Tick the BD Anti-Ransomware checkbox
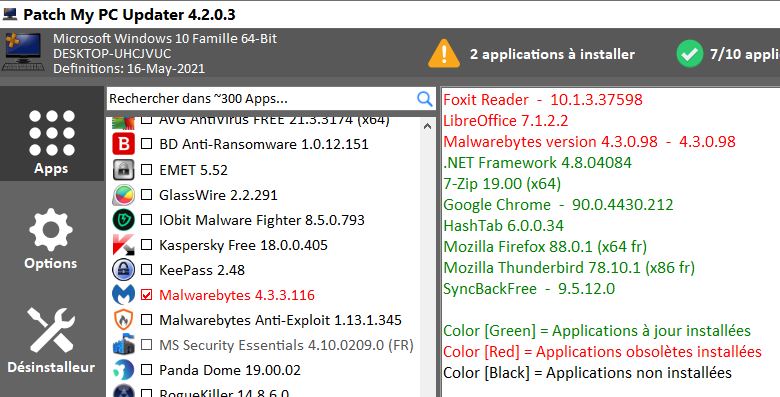 [146, 144]
